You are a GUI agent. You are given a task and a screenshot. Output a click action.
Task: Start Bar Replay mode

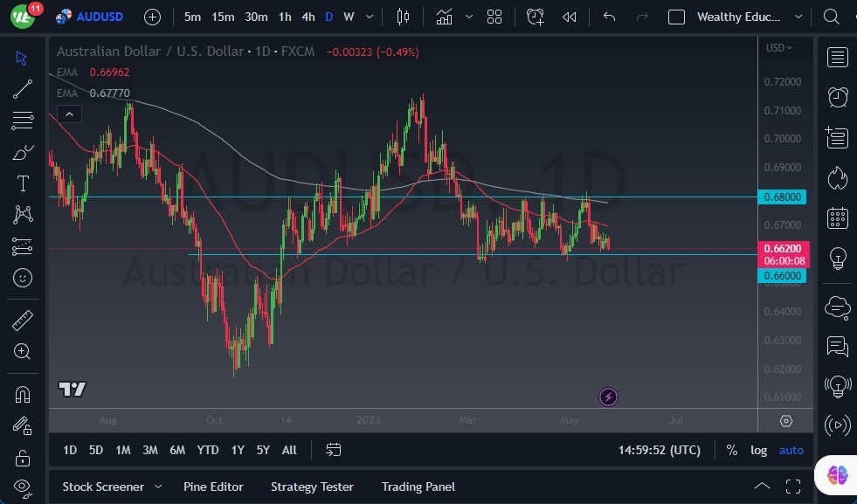[x=569, y=17]
